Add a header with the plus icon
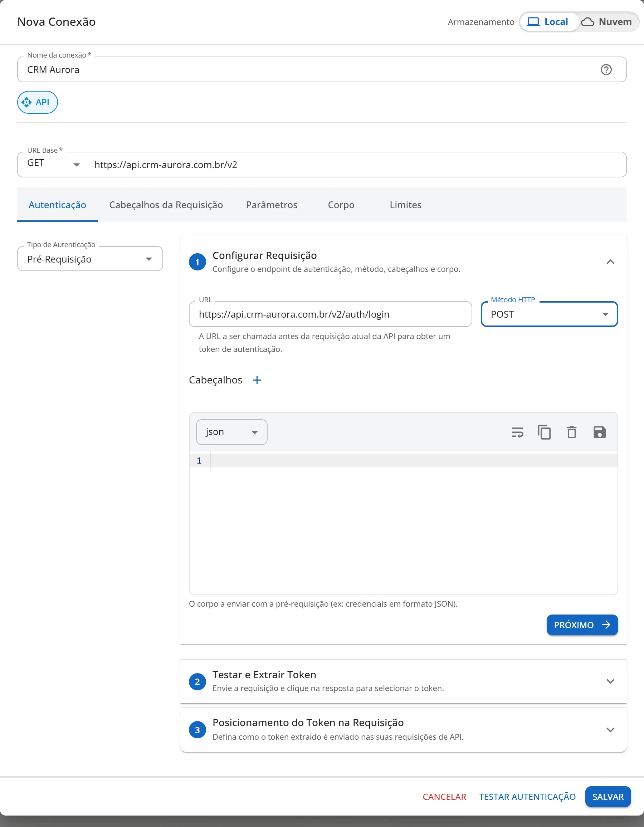The image size is (644, 827). coord(257,380)
